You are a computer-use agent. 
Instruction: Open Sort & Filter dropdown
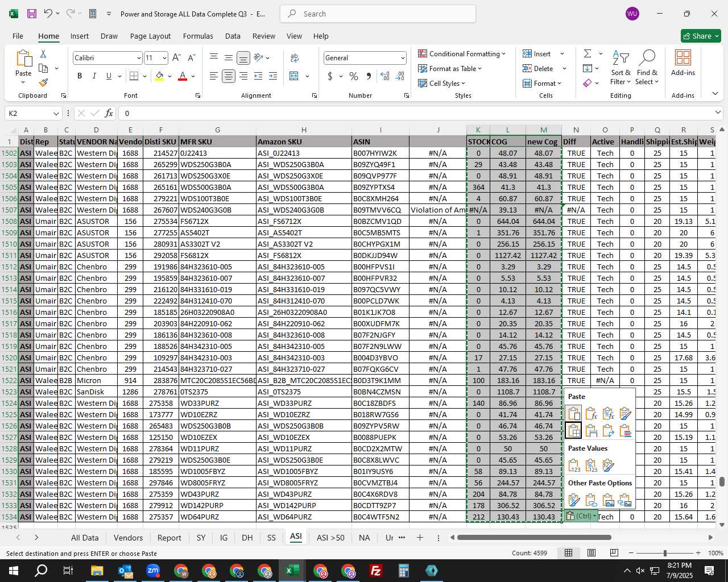click(621, 69)
